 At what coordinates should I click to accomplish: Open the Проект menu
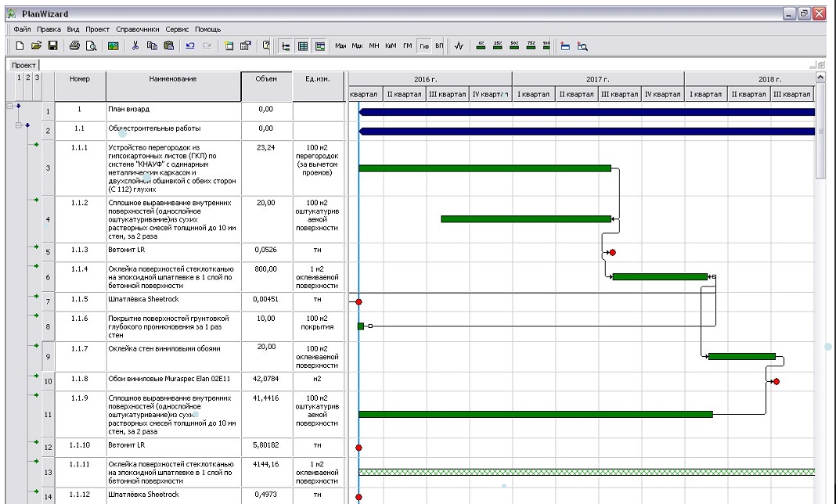97,29
